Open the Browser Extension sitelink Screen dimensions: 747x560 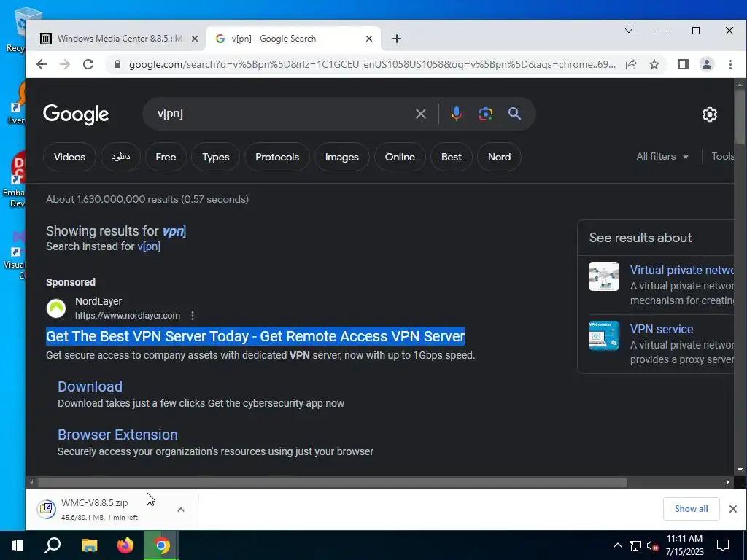click(x=117, y=435)
